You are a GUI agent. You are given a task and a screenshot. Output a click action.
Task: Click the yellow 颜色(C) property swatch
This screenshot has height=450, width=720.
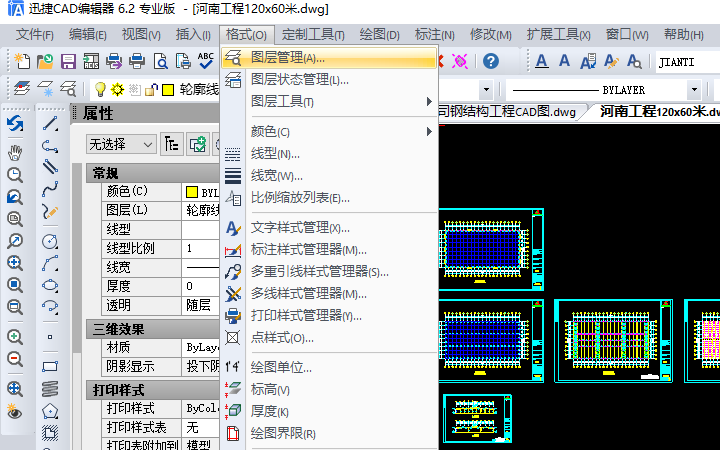tap(192, 192)
